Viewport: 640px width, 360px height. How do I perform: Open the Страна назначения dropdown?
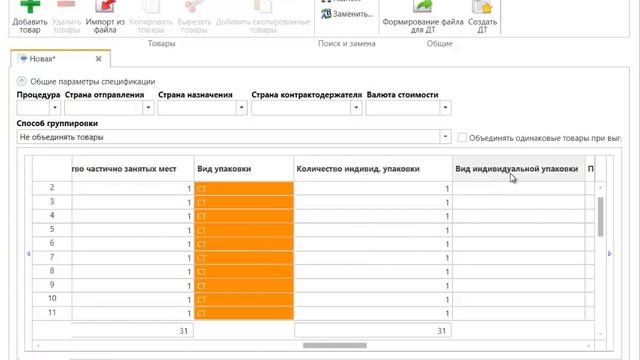coord(241,108)
